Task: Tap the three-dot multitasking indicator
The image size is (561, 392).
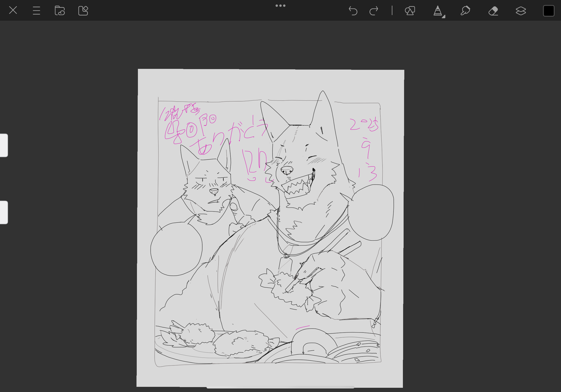Action: pos(280,5)
